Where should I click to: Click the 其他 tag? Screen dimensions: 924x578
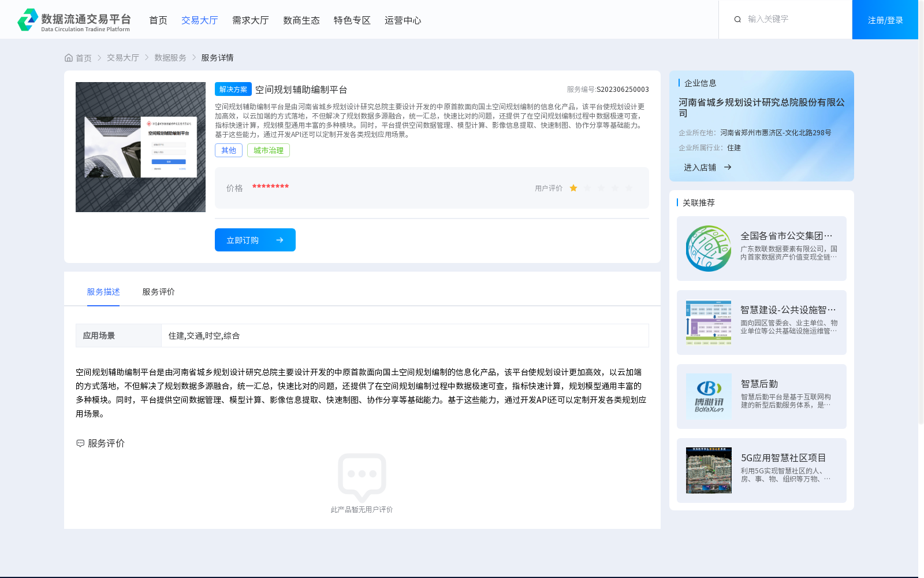click(x=229, y=150)
